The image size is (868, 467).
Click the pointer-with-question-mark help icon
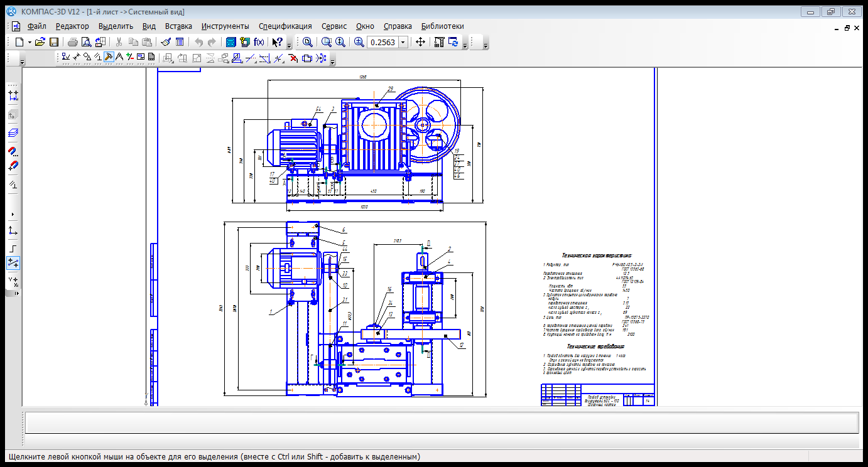pyautogui.click(x=277, y=42)
